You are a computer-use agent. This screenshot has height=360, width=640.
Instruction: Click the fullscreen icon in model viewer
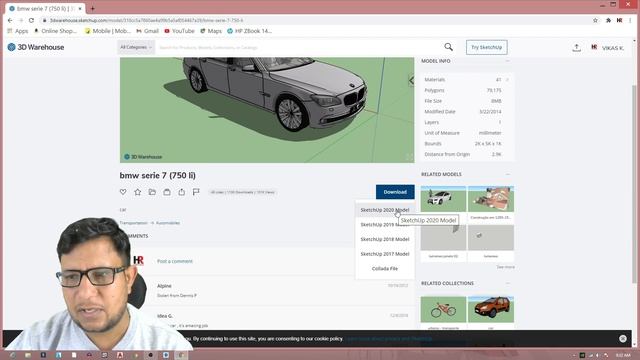tap(409, 157)
